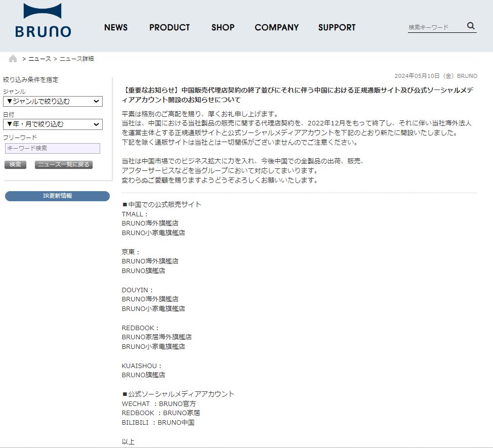Click the 日付 label
The height and width of the screenshot is (448, 493).
coord(9,115)
